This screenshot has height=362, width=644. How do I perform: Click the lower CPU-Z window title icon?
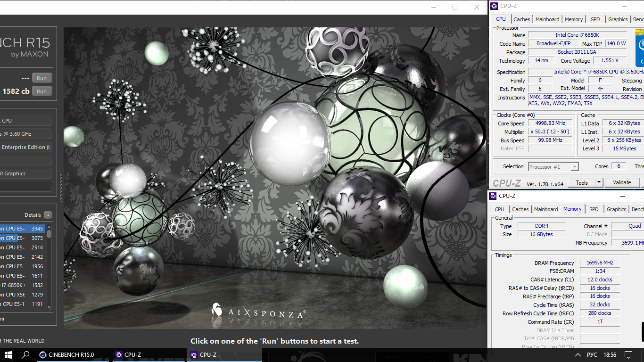pyautogui.click(x=493, y=196)
